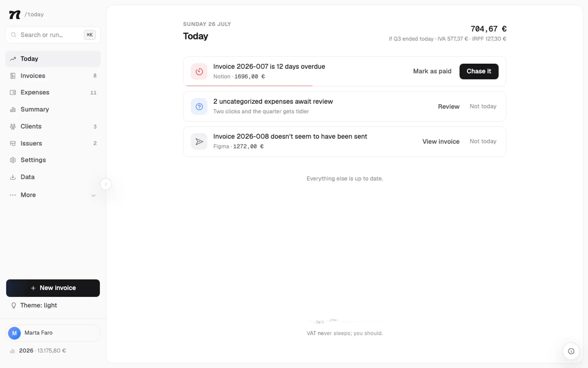This screenshot has height=368, width=588.
Task: Collapse the sidebar with the chevron handle
Action: point(106,184)
